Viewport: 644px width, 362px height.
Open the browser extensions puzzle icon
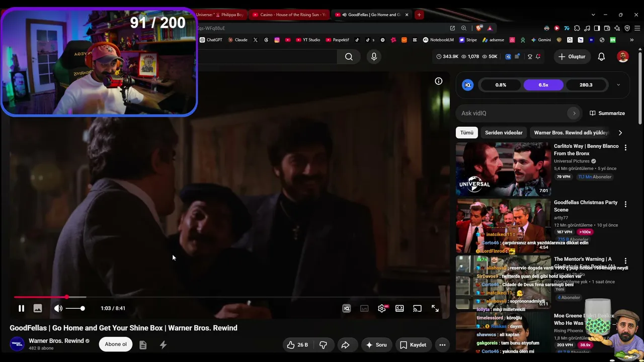[x=577, y=28]
